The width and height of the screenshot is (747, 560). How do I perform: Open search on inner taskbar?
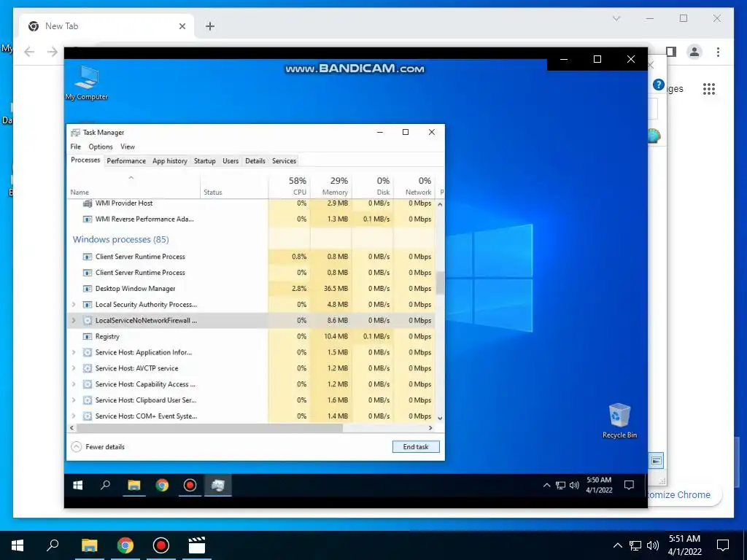(x=105, y=485)
